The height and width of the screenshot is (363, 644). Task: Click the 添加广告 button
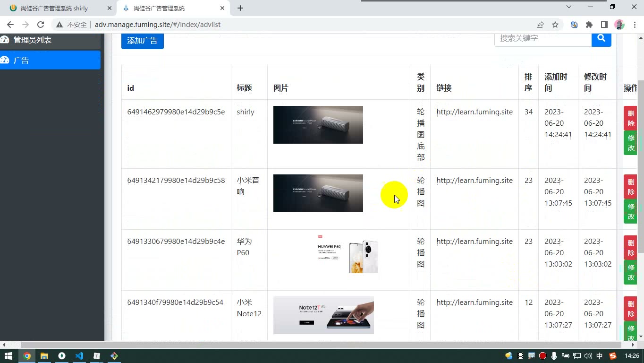pyautogui.click(x=143, y=41)
